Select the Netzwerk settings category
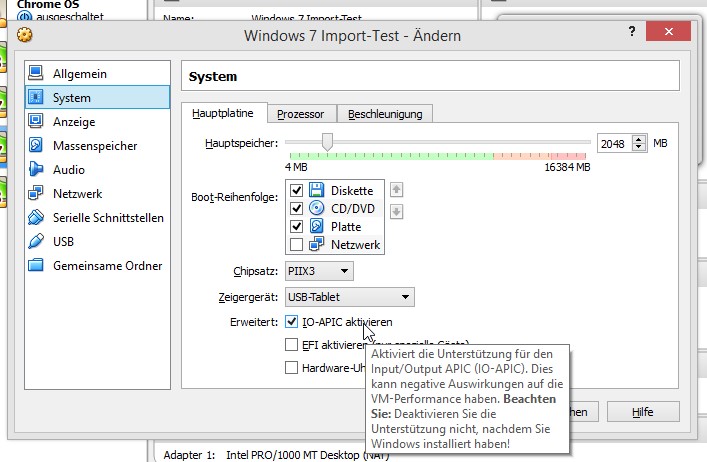The height and width of the screenshot is (462, 707). [97, 193]
